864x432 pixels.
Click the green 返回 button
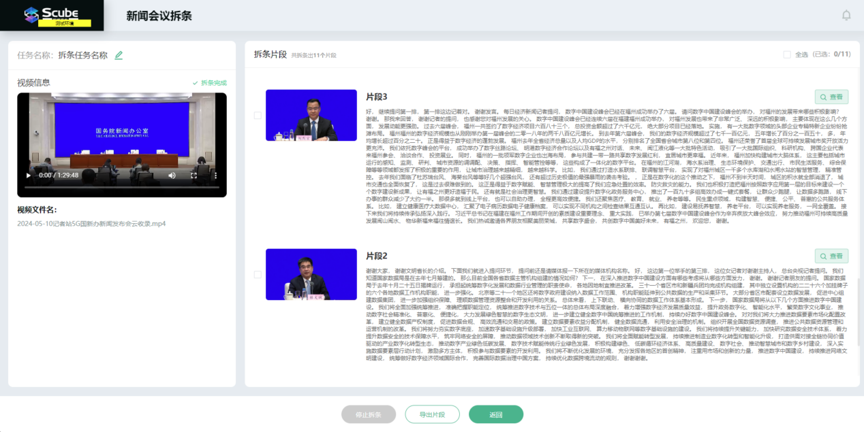pyautogui.click(x=496, y=414)
